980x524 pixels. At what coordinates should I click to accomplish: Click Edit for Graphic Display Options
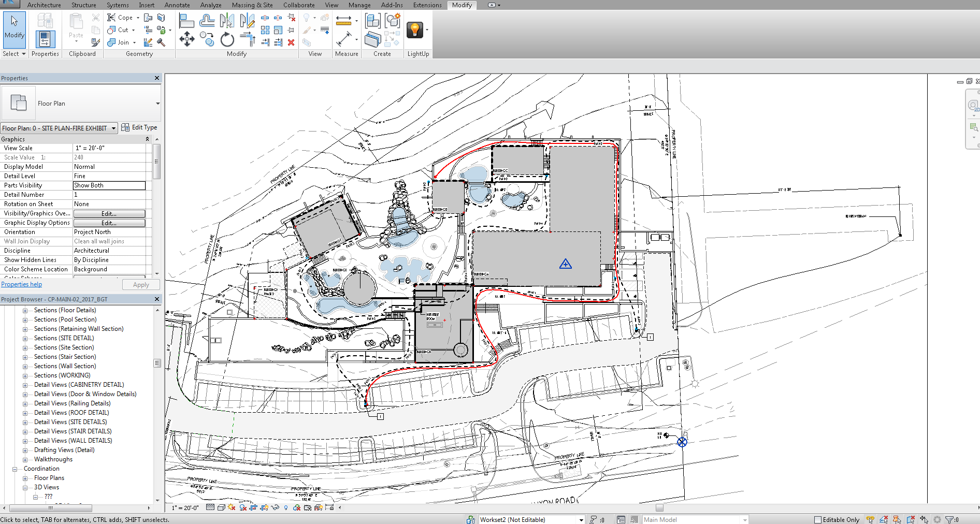pos(109,223)
